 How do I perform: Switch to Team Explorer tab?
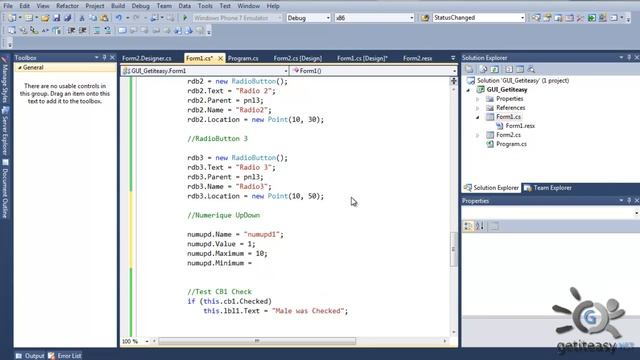548,188
